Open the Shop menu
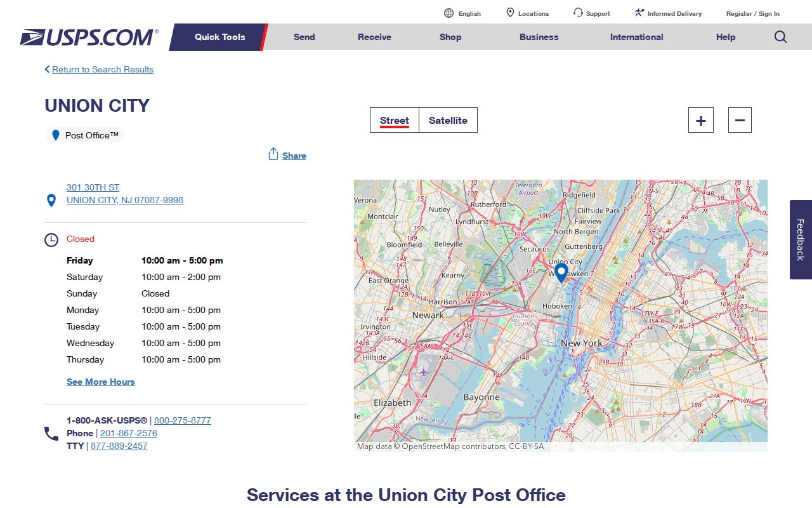This screenshot has width=812, height=508. 450,37
